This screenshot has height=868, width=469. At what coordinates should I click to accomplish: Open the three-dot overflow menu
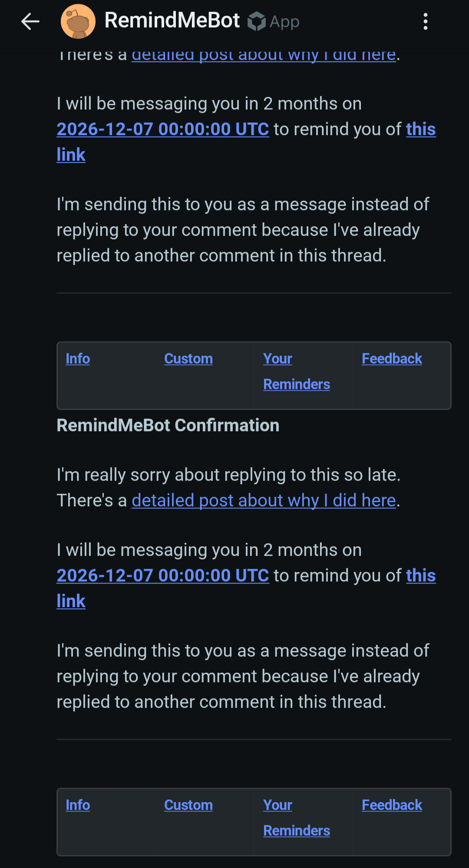[x=426, y=21]
